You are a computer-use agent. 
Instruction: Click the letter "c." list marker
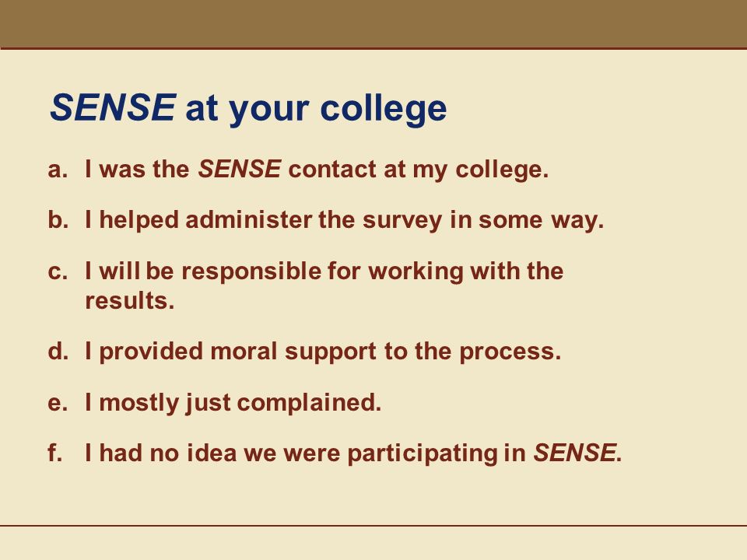58,272
